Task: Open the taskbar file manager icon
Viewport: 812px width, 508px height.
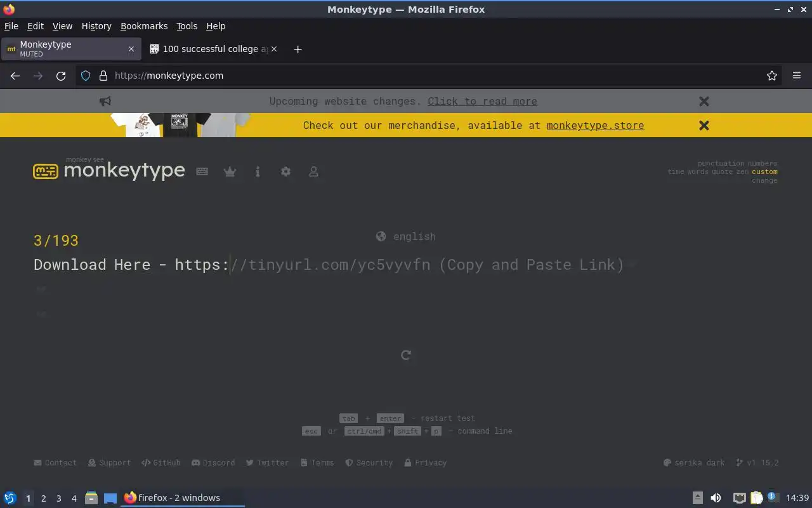Action: pyautogui.click(x=91, y=498)
